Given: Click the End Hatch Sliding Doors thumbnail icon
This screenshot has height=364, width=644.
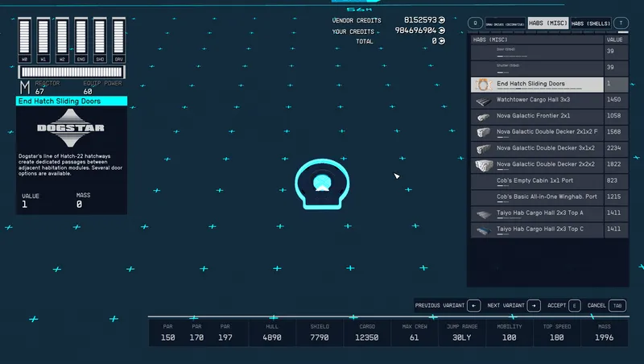Looking at the screenshot, I should [483, 85].
